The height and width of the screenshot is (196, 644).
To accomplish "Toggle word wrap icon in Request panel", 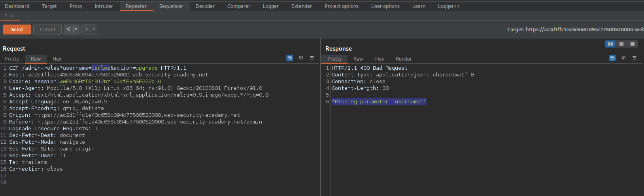I will point(290,58).
